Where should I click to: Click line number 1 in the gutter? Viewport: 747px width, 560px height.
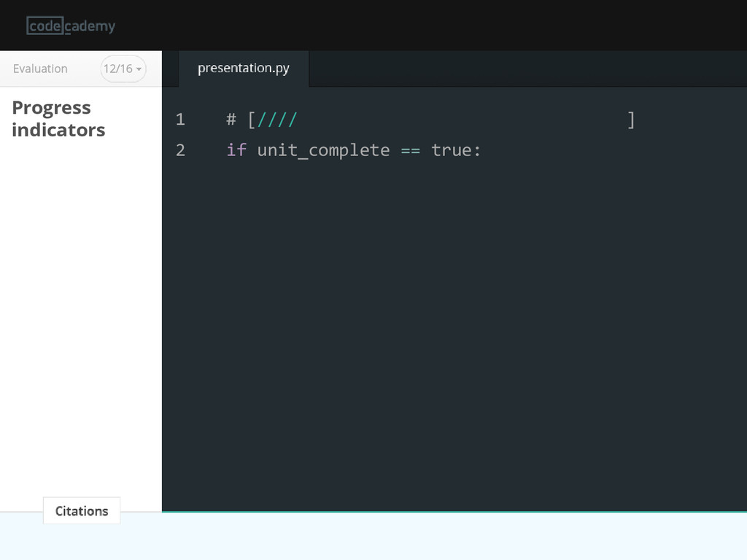180,119
